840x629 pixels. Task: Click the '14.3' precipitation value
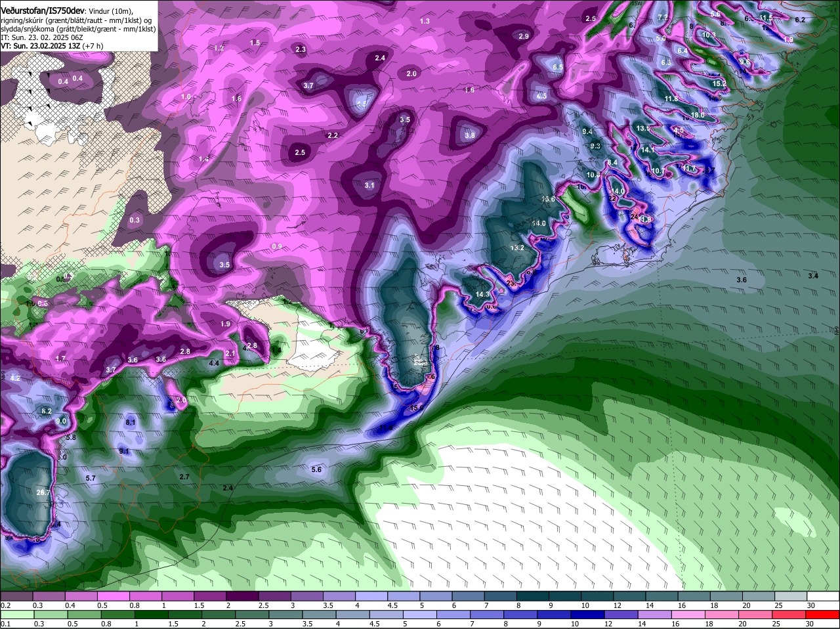pyautogui.click(x=483, y=295)
